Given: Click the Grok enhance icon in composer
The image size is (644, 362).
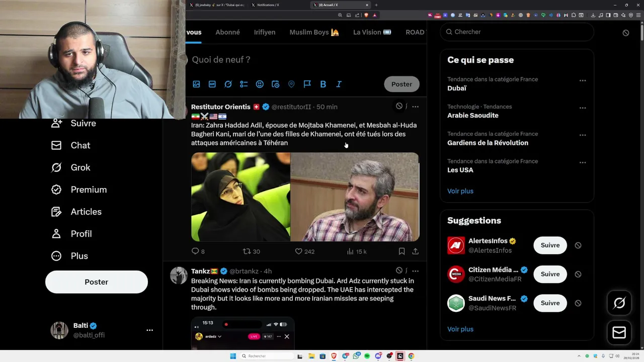Looking at the screenshot, I should [x=228, y=84].
